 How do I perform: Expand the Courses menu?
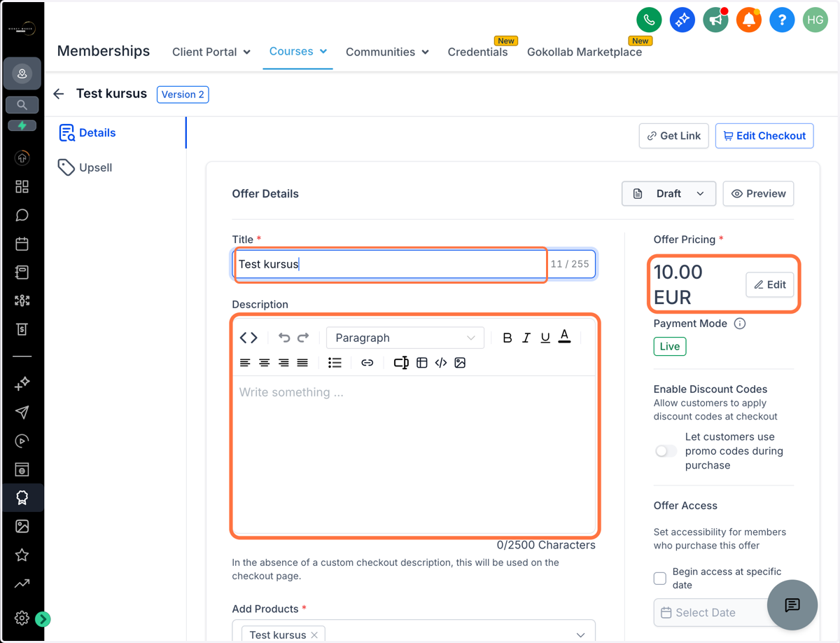(298, 51)
